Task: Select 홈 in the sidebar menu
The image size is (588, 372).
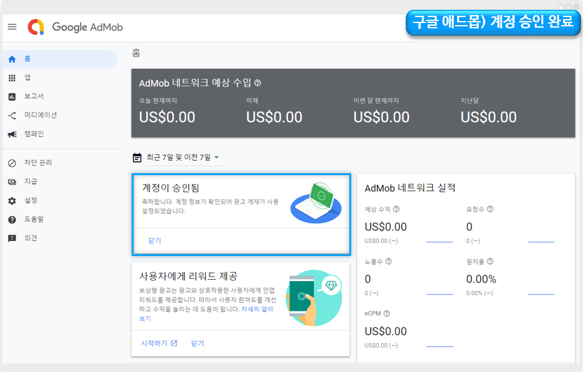Action: tap(27, 59)
